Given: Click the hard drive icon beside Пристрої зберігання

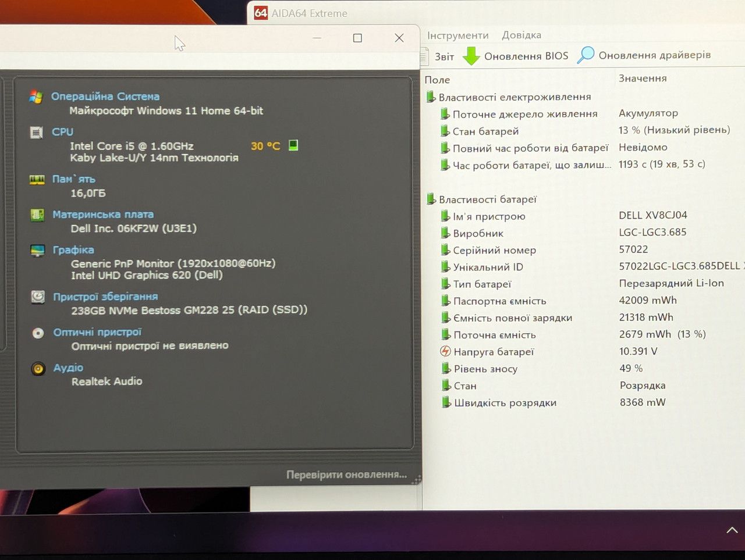Looking at the screenshot, I should click(38, 297).
